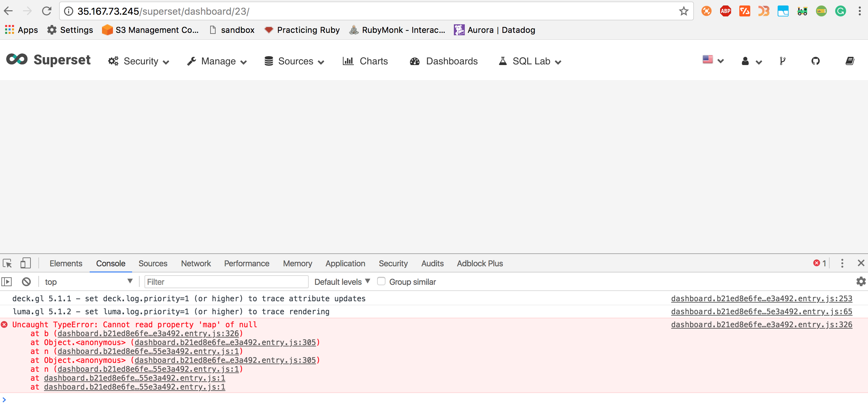
Task: Clear the console with the prohibition icon
Action: [x=26, y=281]
